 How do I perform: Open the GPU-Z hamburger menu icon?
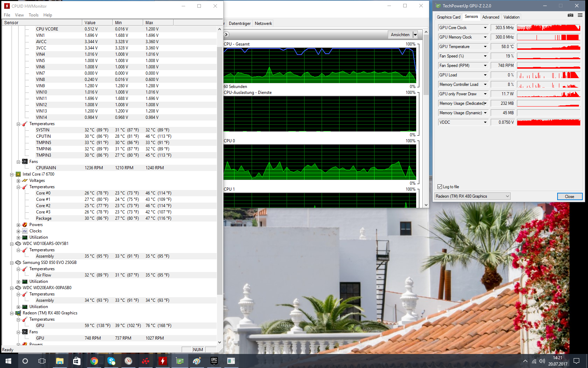point(580,15)
